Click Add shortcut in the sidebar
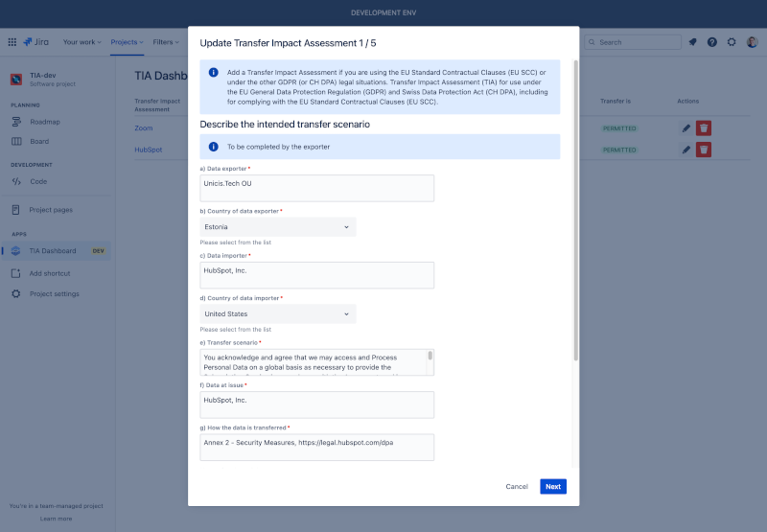 50,273
